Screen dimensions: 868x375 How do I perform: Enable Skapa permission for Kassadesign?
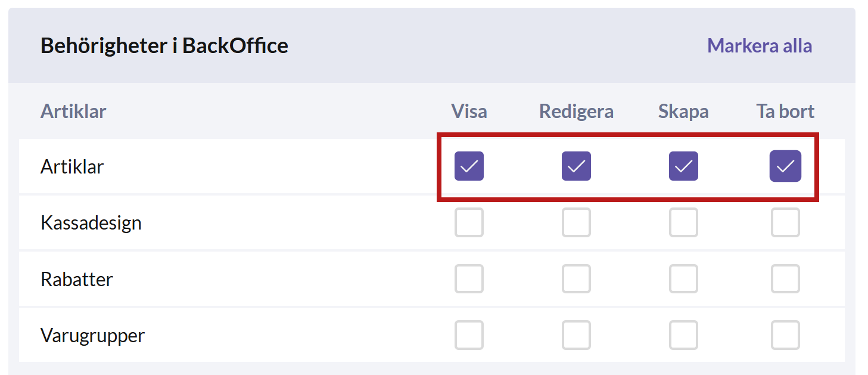[683, 222]
